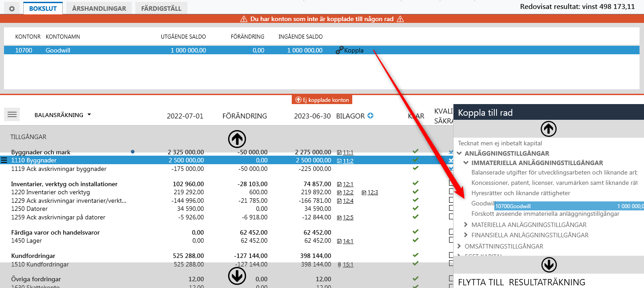Click the blue plus icon next to Bilagor

point(370,116)
